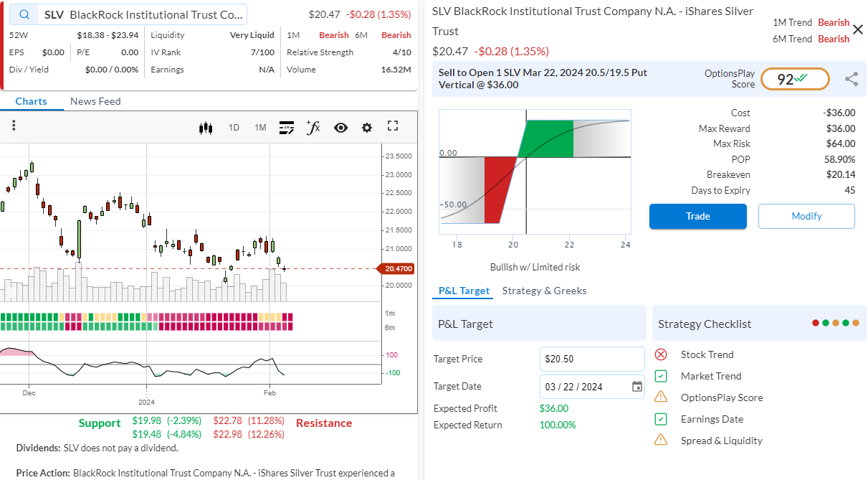
Task: Edit the Target Price field
Action: 592,359
